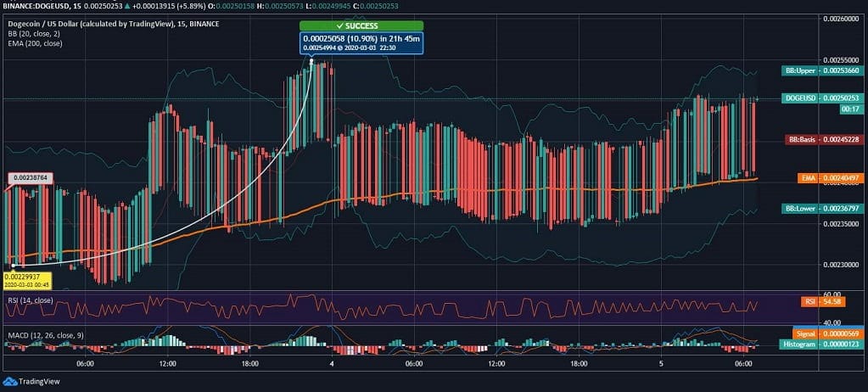The image size is (868, 392).
Task: Click the 00:17 bar countdown label
Action: tap(851, 109)
